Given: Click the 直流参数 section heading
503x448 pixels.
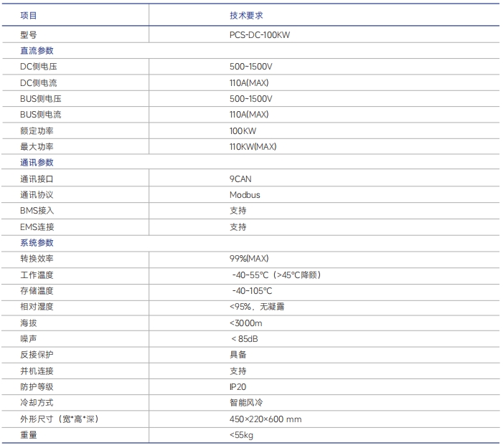Looking at the screenshot, I should click(x=37, y=51).
